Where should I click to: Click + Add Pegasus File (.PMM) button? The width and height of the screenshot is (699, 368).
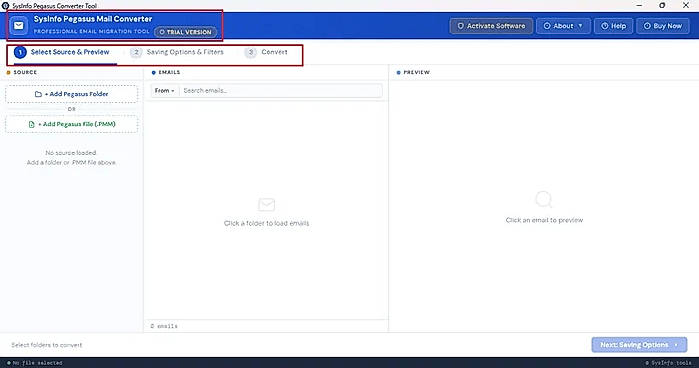(71, 124)
